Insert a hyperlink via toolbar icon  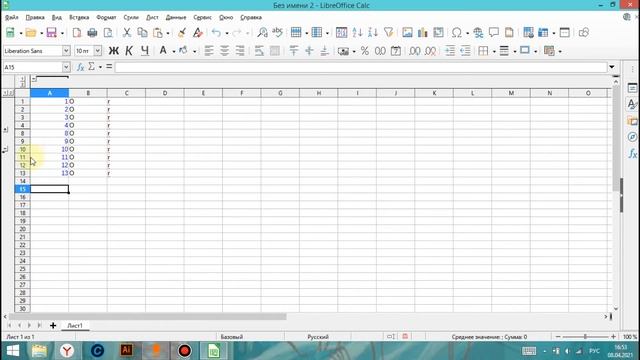click(x=478, y=33)
